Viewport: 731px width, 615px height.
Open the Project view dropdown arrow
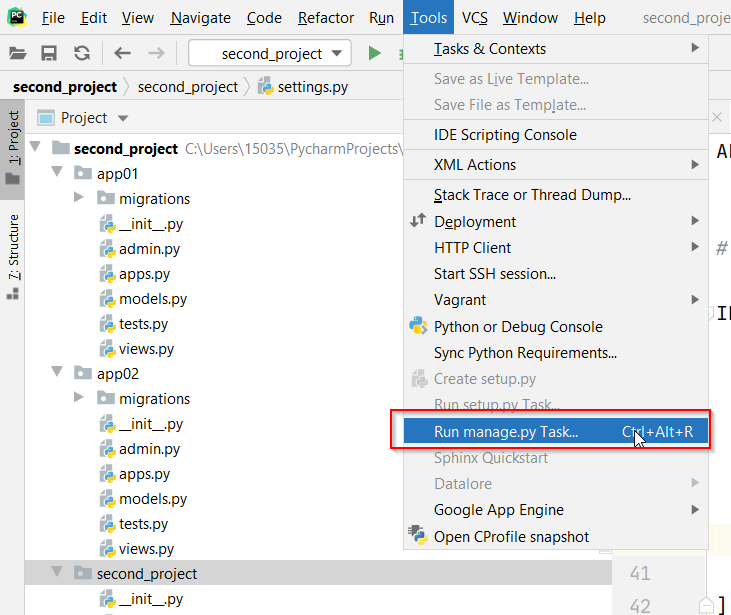tap(123, 118)
